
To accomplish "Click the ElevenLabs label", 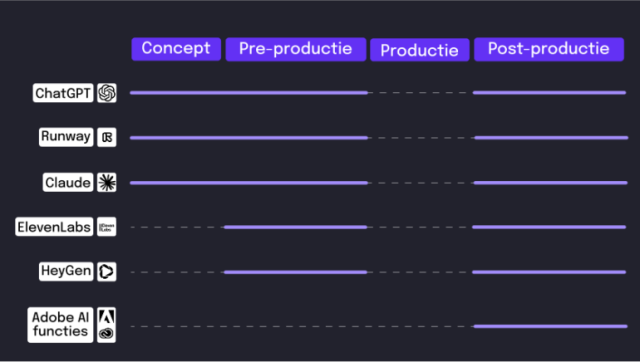I will 54,227.
